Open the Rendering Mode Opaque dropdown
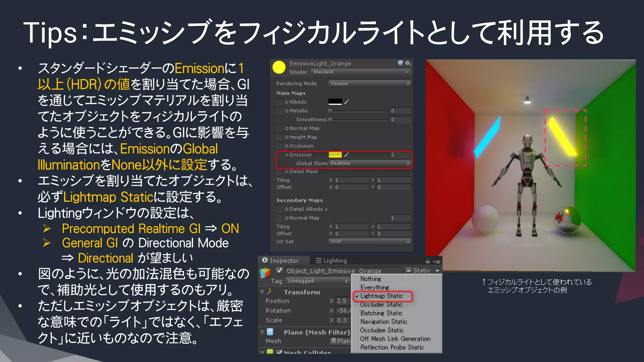Screen dimensions: 644x362 [x=370, y=84]
